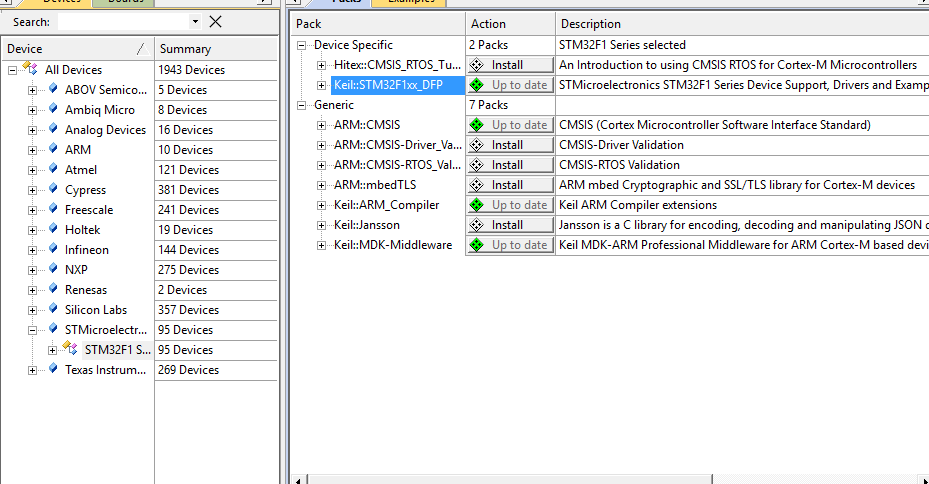Click the horizontal scrollbar left arrow

pos(298,479)
